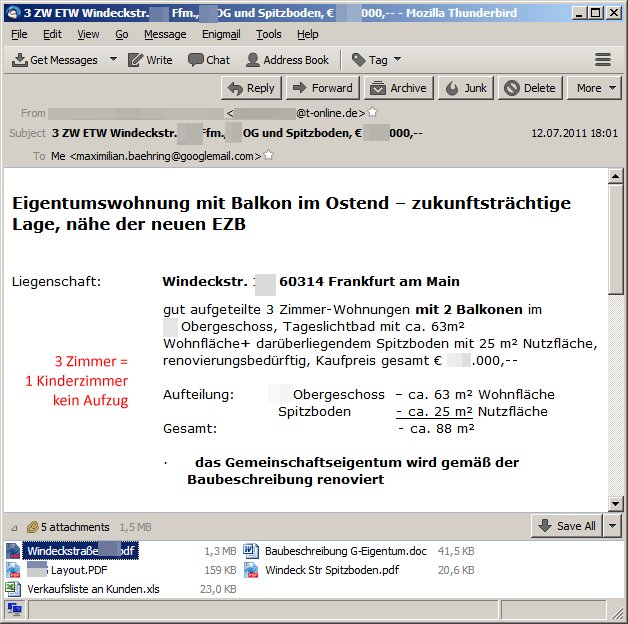
Task: Open the Message menu
Action: coord(164,34)
